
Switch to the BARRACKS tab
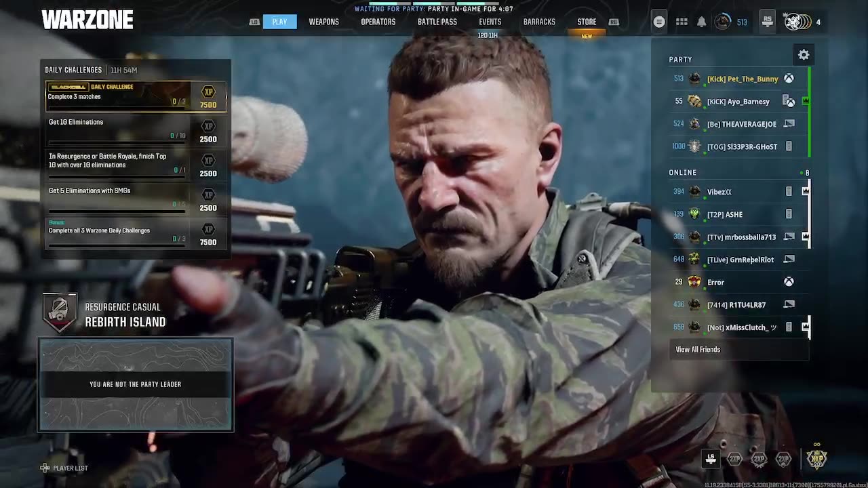pos(539,22)
